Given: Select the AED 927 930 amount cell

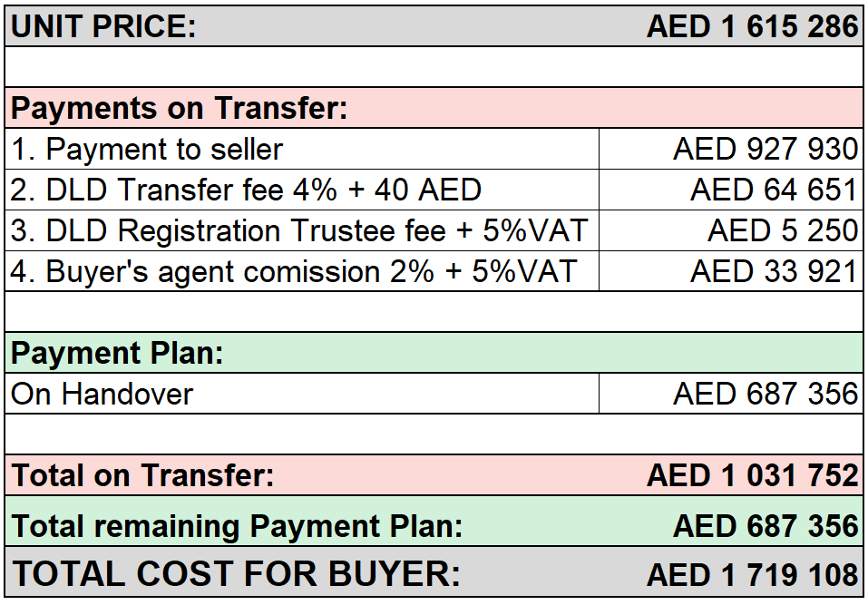Looking at the screenshot, I should point(731,149).
